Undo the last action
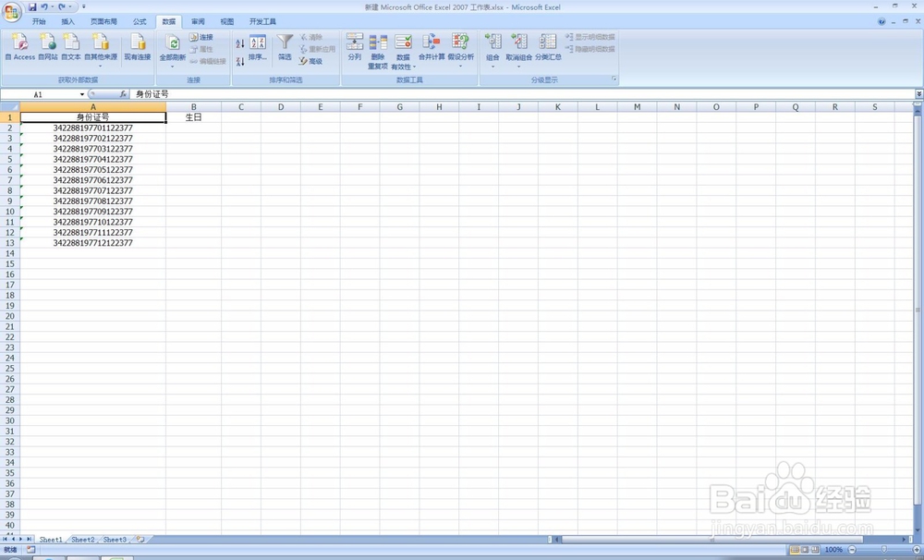Viewport: 924px width, 560px height. 44,7
